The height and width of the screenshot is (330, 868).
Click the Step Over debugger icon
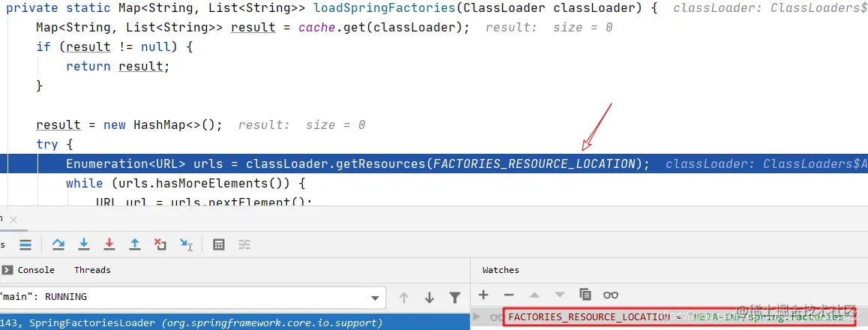[x=58, y=244]
